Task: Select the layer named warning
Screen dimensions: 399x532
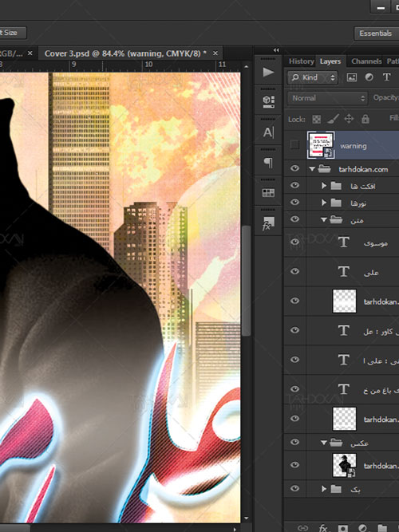Action: (x=354, y=146)
